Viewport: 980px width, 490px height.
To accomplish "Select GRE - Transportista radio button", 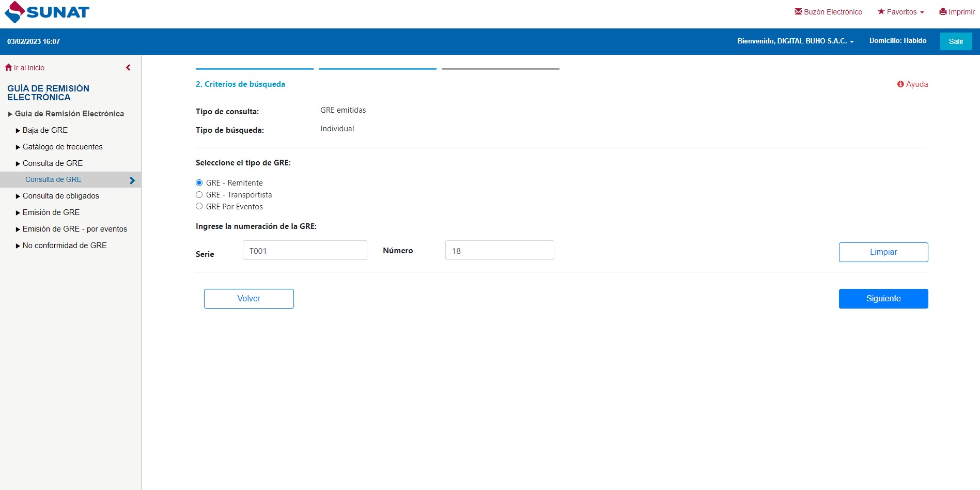I will click(199, 195).
